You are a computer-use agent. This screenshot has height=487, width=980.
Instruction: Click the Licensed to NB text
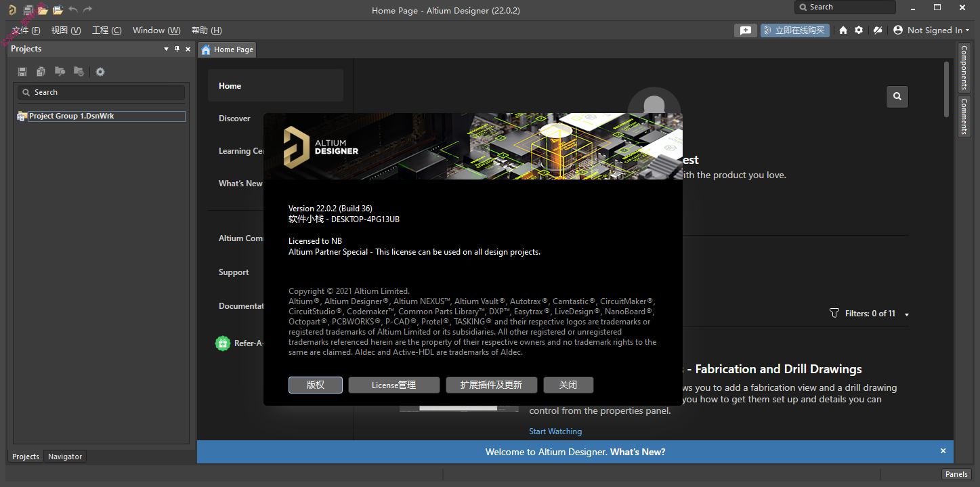tap(315, 241)
